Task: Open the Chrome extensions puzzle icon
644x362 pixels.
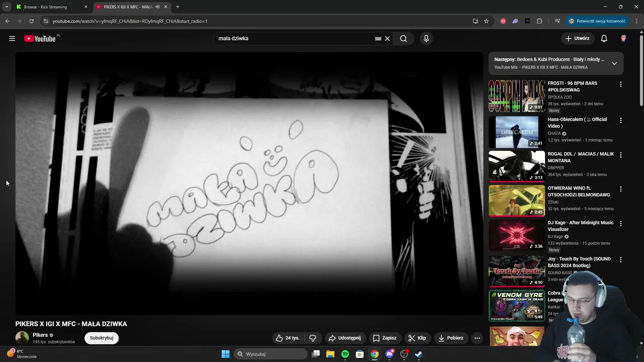Action: click(x=539, y=21)
